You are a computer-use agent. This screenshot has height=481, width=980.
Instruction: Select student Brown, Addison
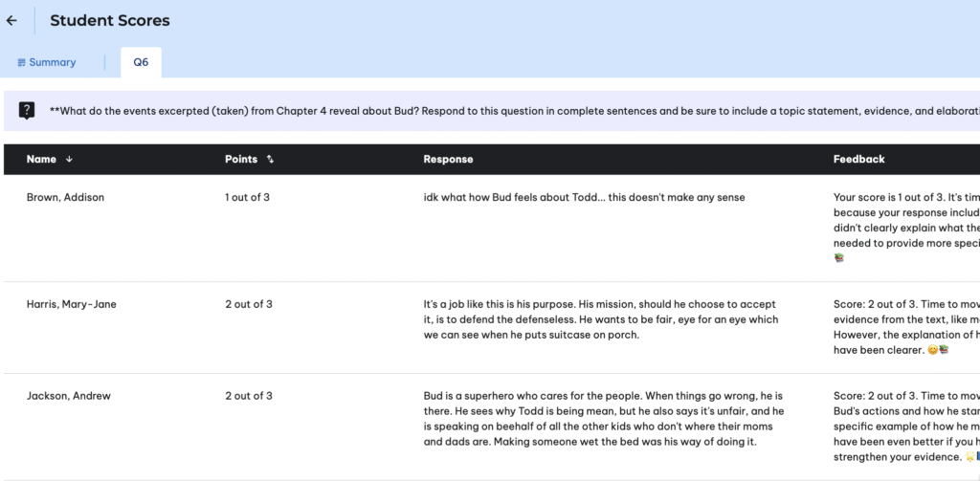(65, 198)
